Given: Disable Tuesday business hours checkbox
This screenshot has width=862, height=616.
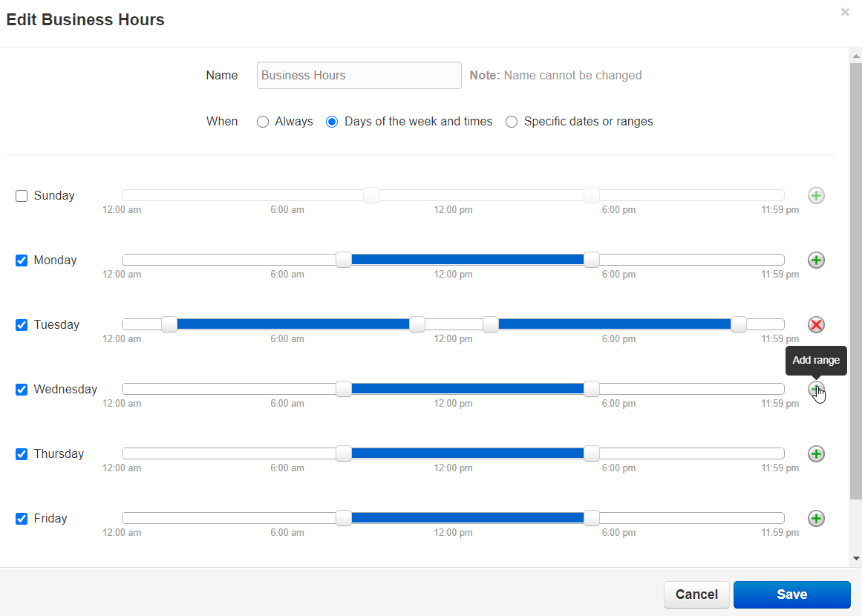Looking at the screenshot, I should pyautogui.click(x=22, y=325).
